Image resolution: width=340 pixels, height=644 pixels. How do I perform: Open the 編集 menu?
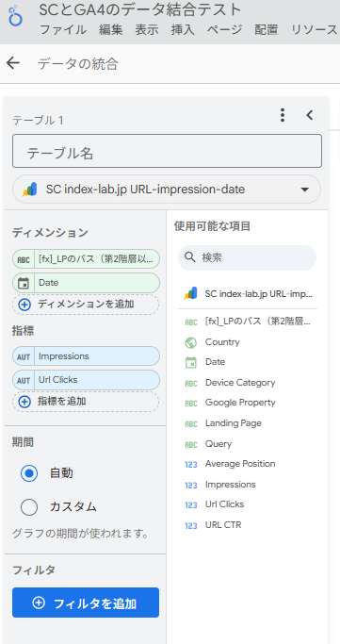coord(111,30)
